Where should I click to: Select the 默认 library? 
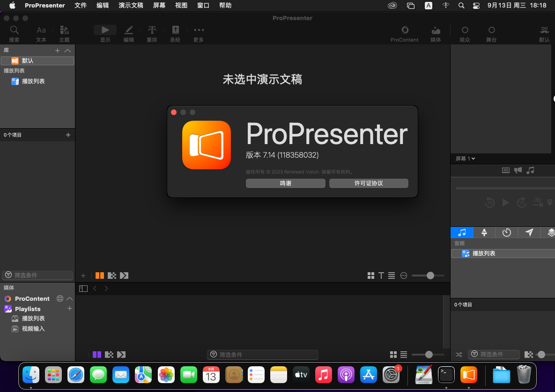point(37,61)
